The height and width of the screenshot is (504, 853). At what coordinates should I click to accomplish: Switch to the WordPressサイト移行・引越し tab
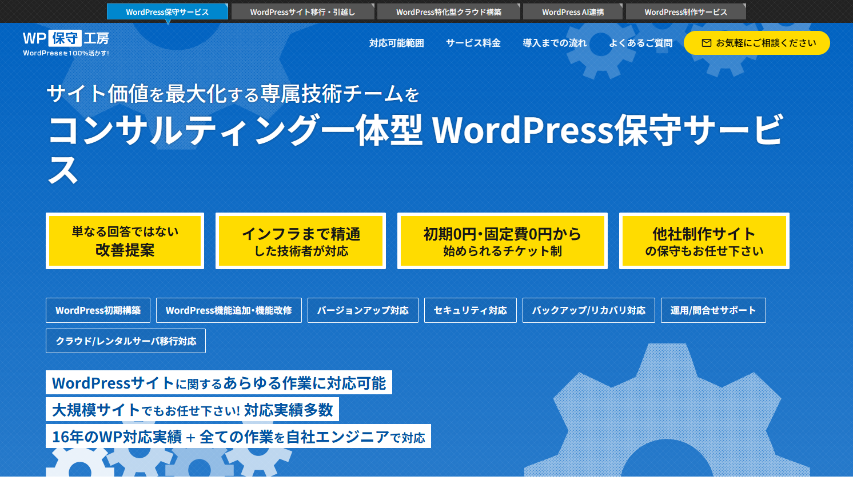pos(301,11)
